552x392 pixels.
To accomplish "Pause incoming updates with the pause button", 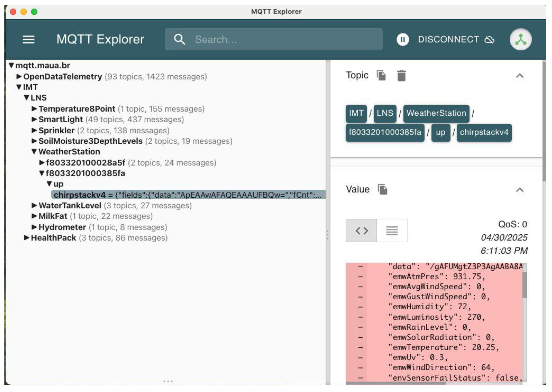I will tap(403, 39).
